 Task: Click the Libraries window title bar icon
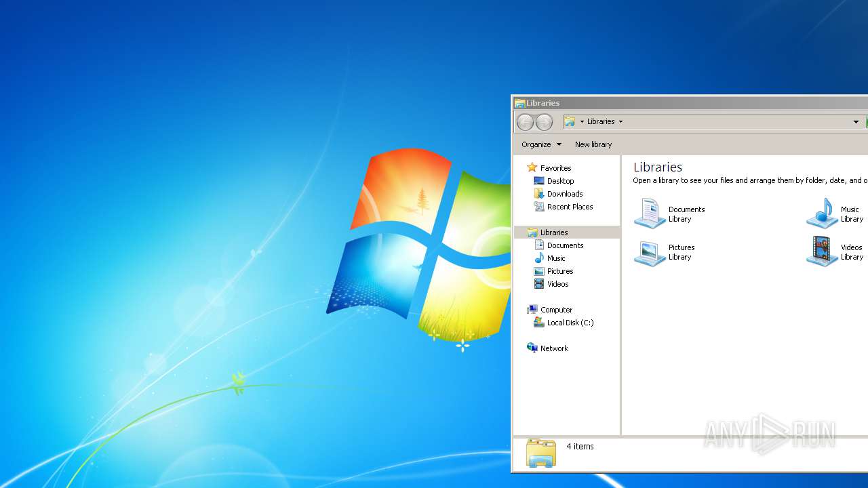(520, 103)
